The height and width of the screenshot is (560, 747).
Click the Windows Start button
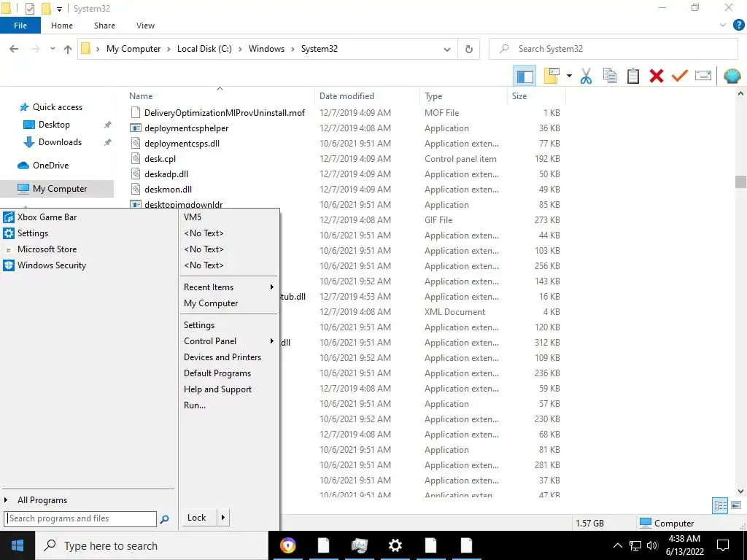point(18,545)
